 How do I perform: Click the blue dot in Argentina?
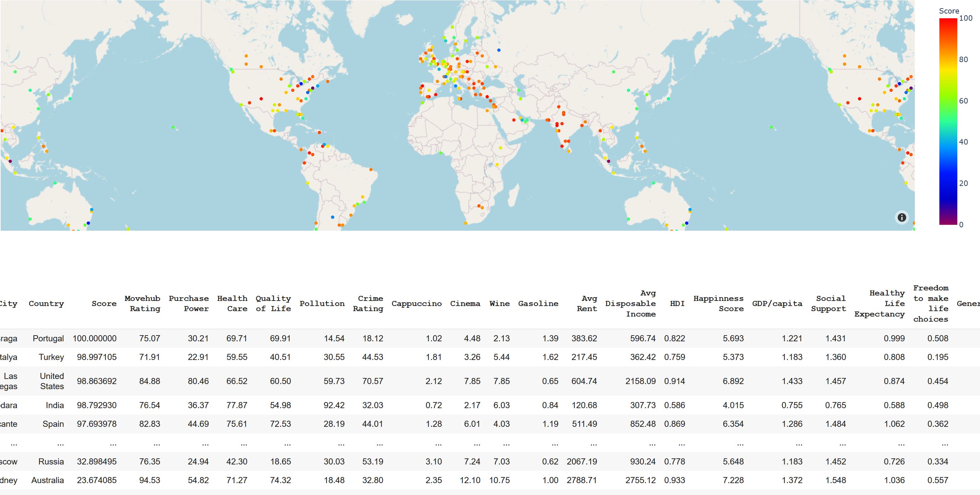[333, 217]
